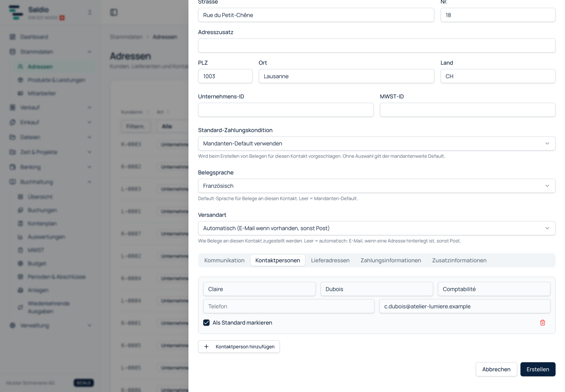Click the Strasse field Rue du Petit-Chêne
Image resolution: width=565 pixels, height=392 pixels.
pyautogui.click(x=316, y=15)
